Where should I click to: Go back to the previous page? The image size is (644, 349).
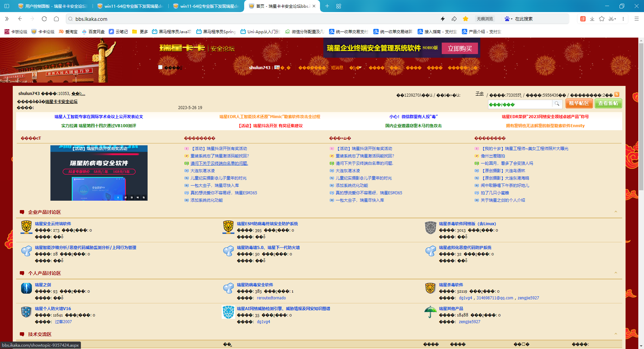pyautogui.click(x=20, y=19)
